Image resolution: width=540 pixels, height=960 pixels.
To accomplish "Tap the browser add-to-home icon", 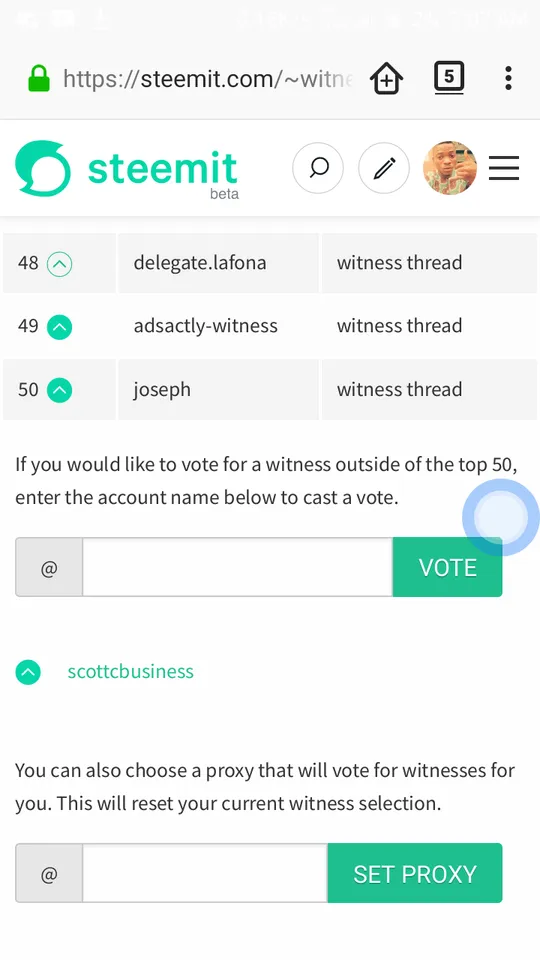I will tap(386, 78).
